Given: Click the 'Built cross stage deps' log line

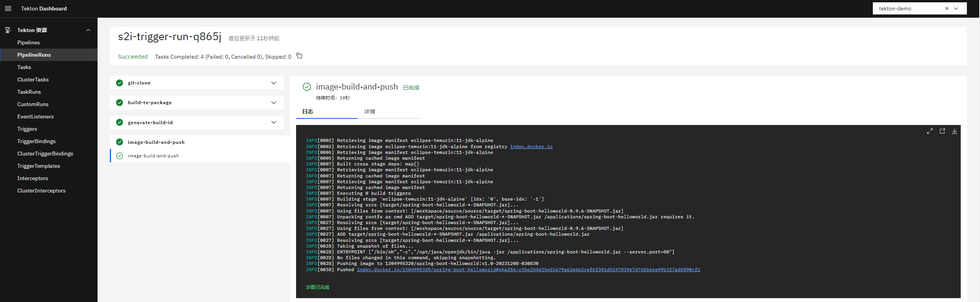Looking at the screenshot, I should (x=362, y=164).
